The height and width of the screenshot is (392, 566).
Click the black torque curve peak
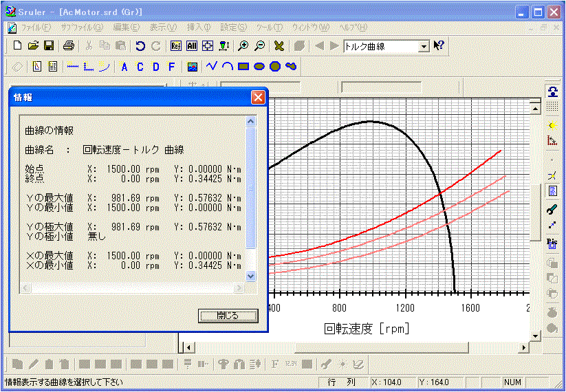370,122
